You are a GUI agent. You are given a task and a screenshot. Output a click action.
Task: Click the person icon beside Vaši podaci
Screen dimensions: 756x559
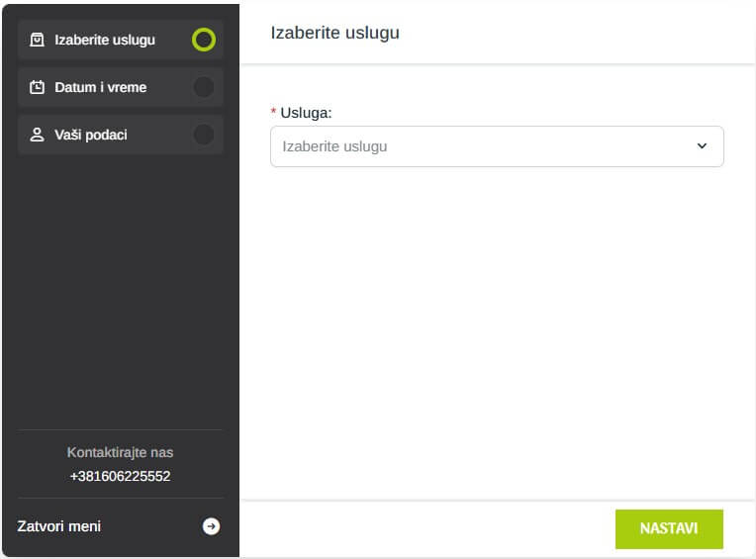[38, 135]
